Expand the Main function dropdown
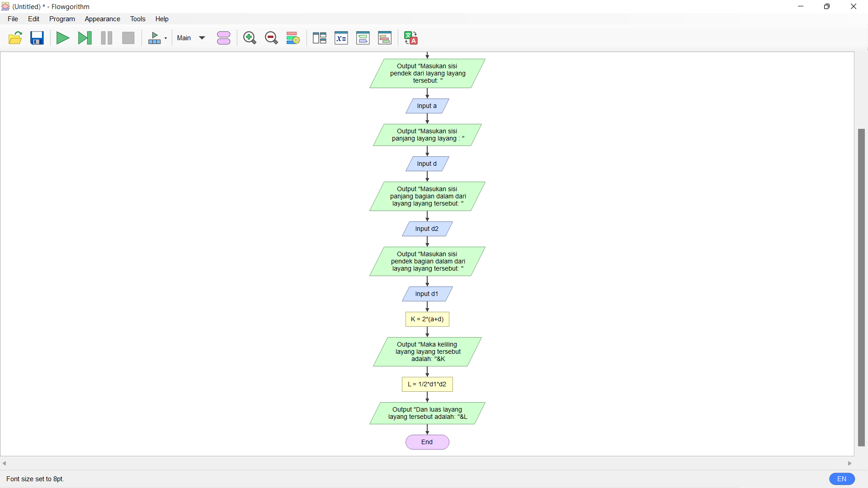The image size is (868, 488). tap(191, 38)
